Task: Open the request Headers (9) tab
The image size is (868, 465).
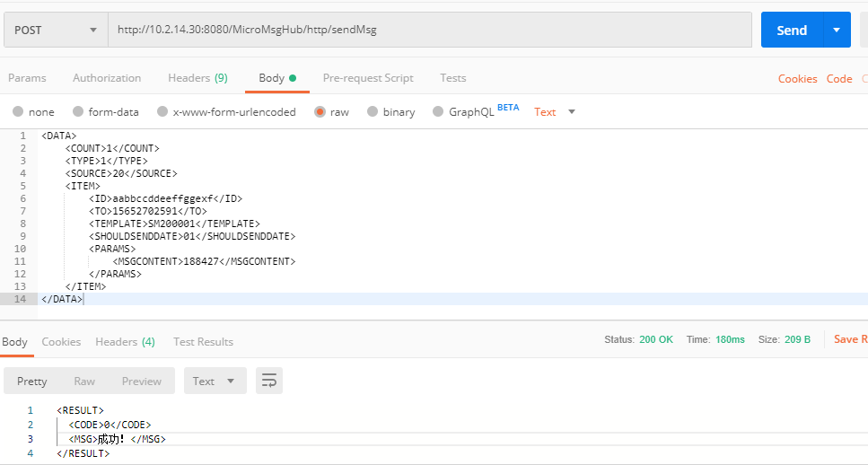Action: (x=197, y=78)
